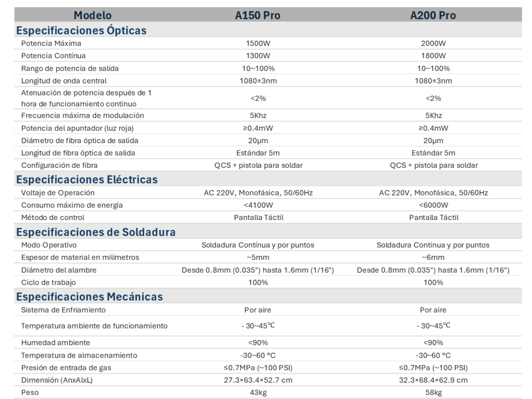The height and width of the screenshot is (399, 532).
Task: Select the Especificaciones Eléctricas section heading
Action: 87,179
